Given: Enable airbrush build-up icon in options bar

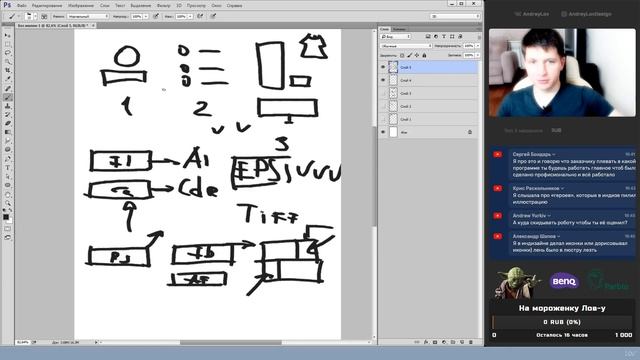Looking at the screenshot, I should pos(200,16).
